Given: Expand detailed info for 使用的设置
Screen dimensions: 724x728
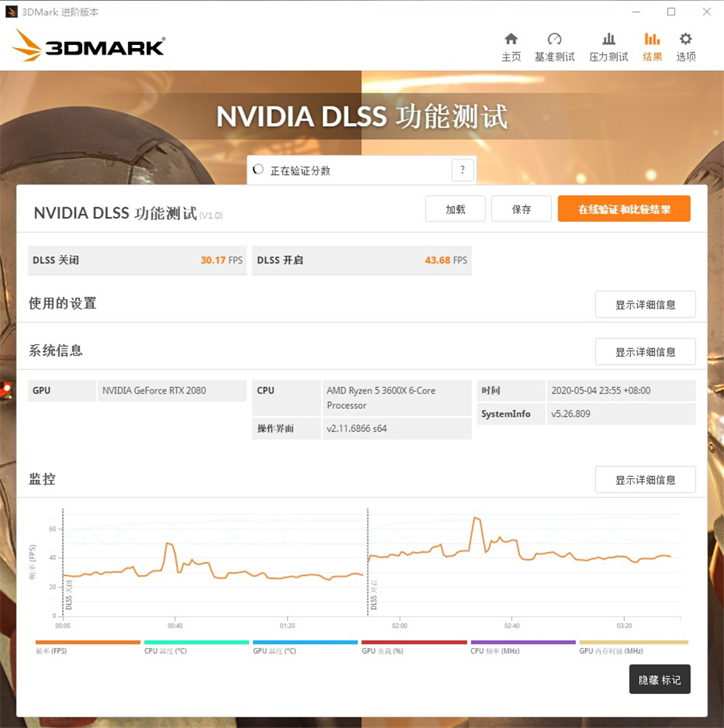Looking at the screenshot, I should click(644, 304).
